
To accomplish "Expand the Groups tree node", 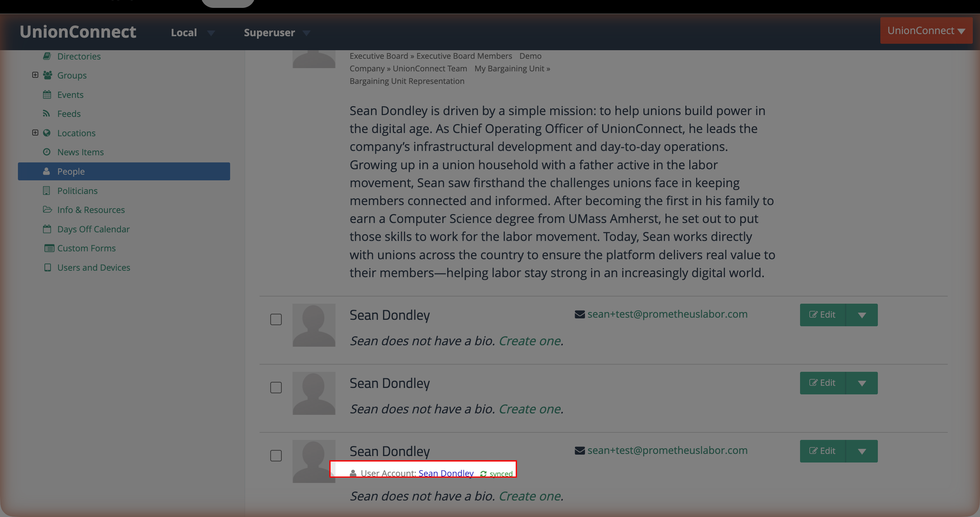I will 35,75.
